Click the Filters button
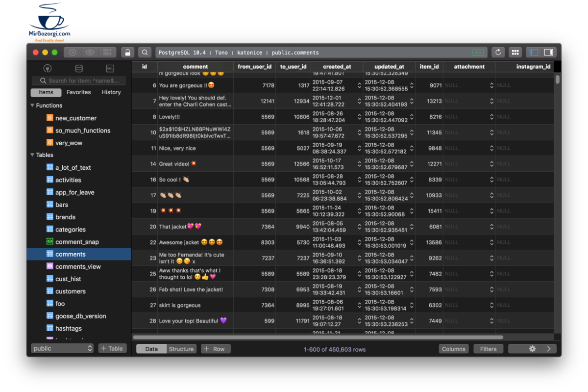The height and width of the screenshot is (392, 588). coord(488,349)
